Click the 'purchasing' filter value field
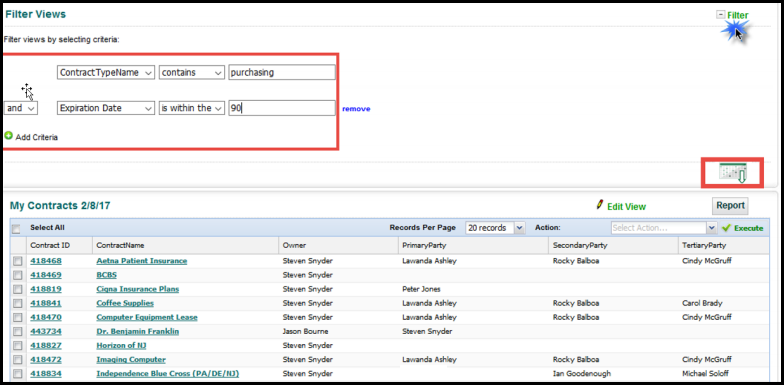 (x=282, y=72)
